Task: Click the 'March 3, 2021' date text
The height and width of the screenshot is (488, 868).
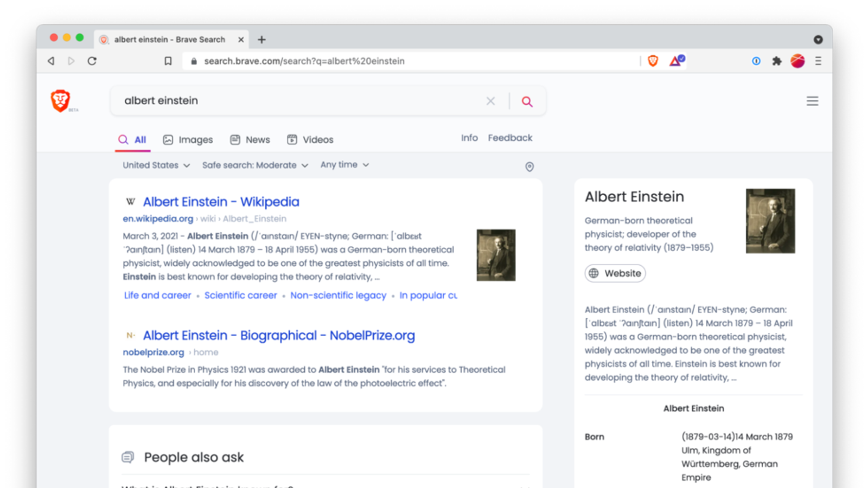Action: point(150,236)
